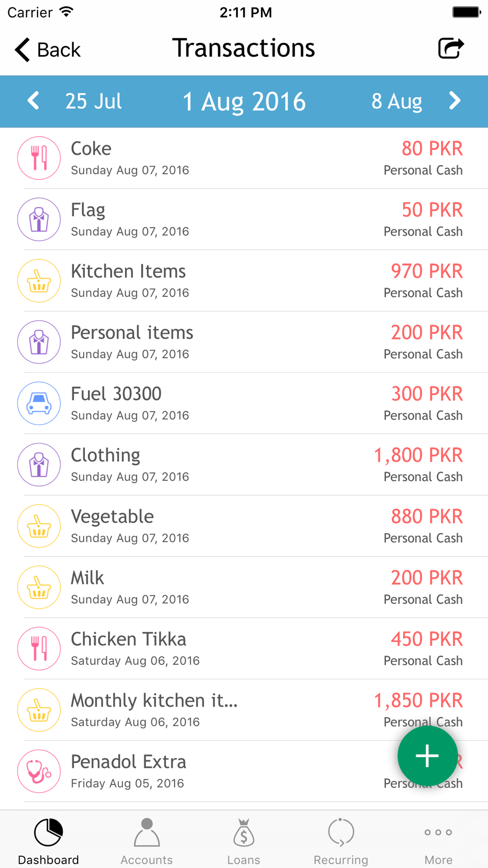The width and height of the screenshot is (488, 868).
Task: Tap the Vegetable basket icon
Action: 39,526
